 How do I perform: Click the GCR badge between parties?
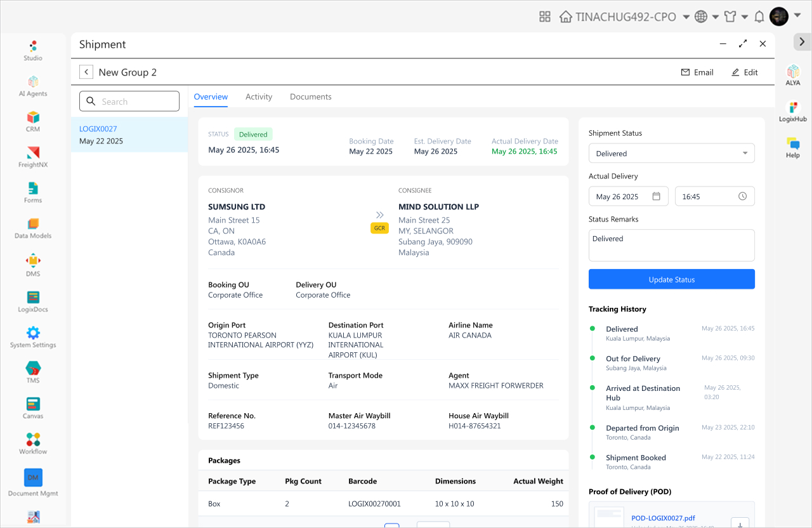pos(379,228)
